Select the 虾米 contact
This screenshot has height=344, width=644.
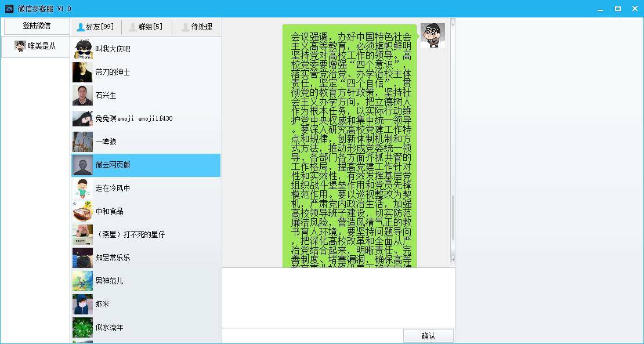103,305
